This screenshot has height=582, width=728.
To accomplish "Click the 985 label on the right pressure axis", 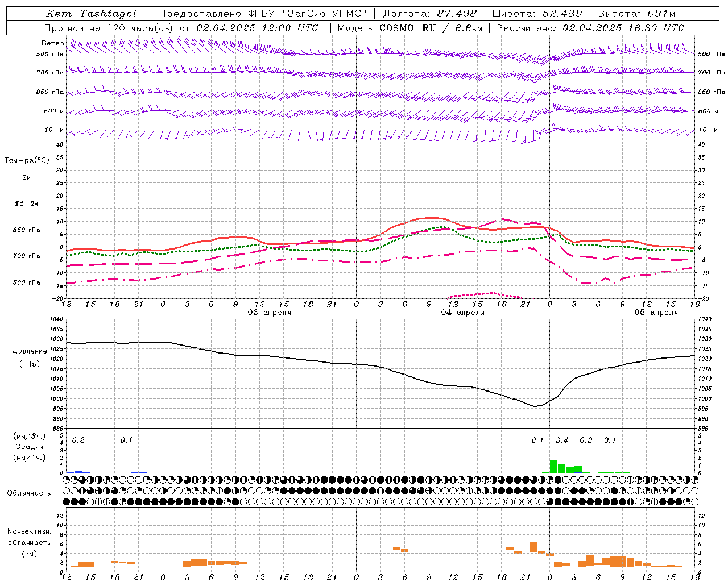I will coord(704,429).
